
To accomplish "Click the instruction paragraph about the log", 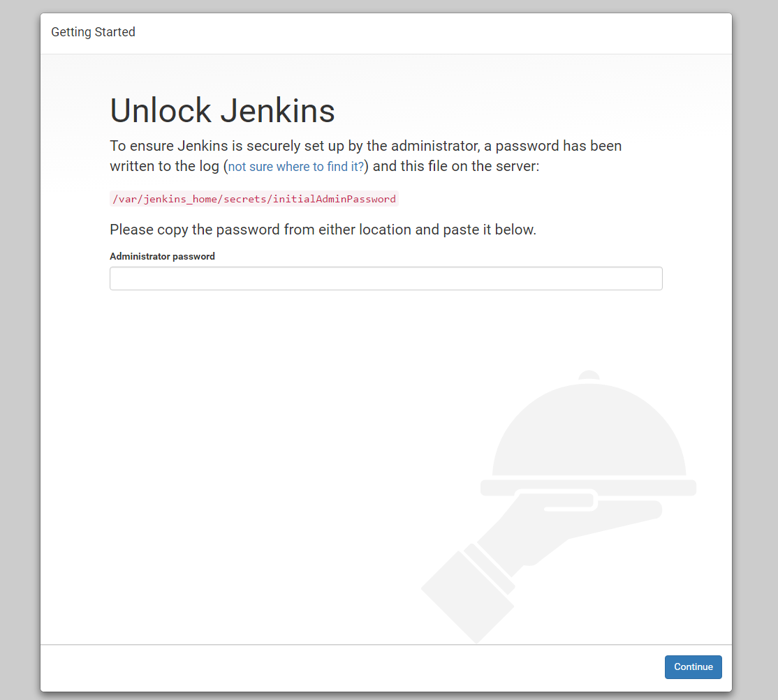I will [363, 155].
